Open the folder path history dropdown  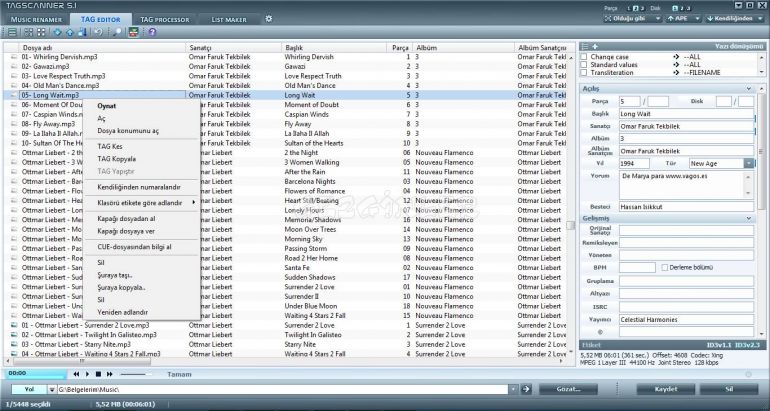[514, 389]
